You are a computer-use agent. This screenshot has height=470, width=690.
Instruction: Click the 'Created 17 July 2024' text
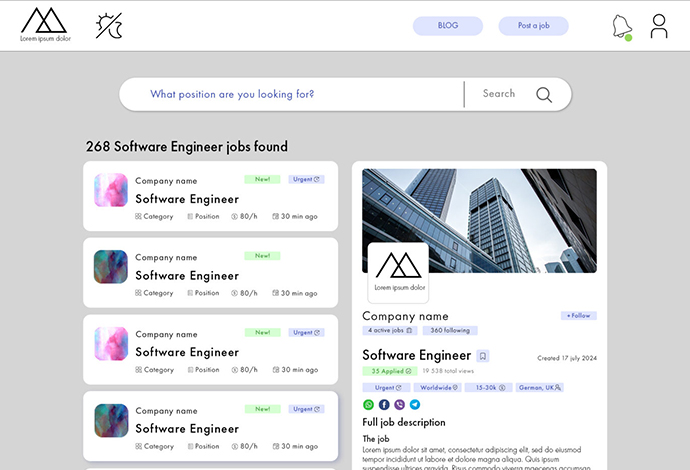click(x=567, y=358)
